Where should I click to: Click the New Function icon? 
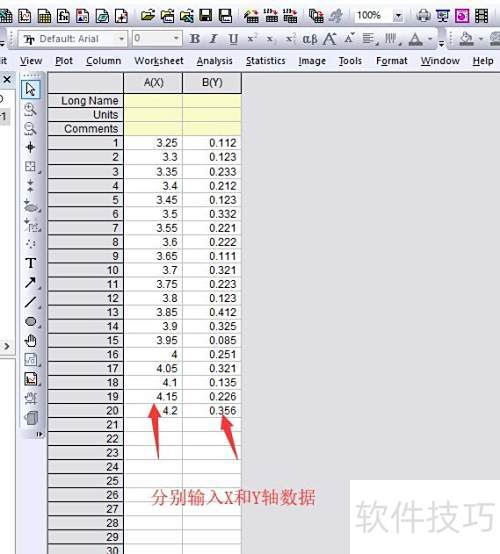(x=63, y=16)
